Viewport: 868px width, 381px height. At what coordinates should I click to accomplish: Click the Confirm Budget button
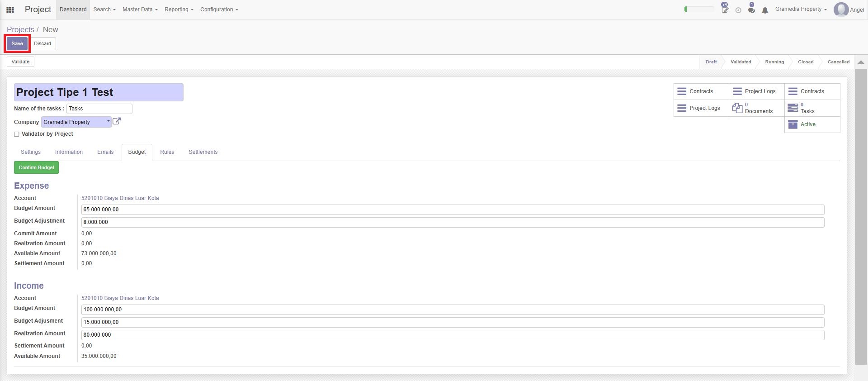pos(36,167)
